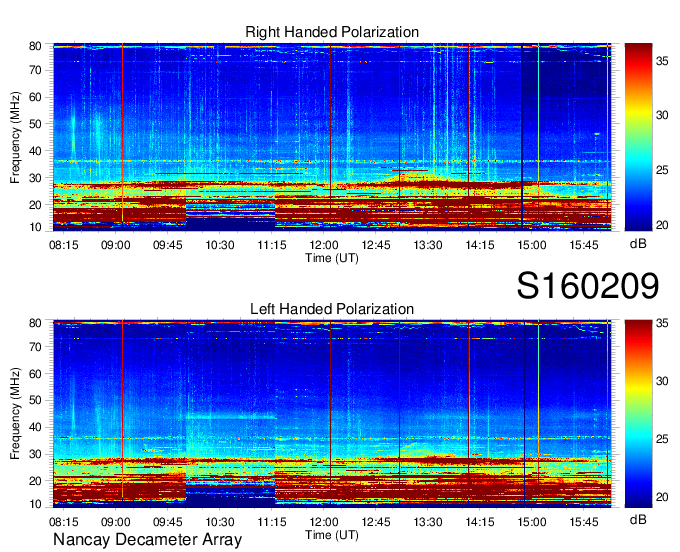Click the 70 MHz tick of Right Handed plot
680x552 pixels.
35,70
